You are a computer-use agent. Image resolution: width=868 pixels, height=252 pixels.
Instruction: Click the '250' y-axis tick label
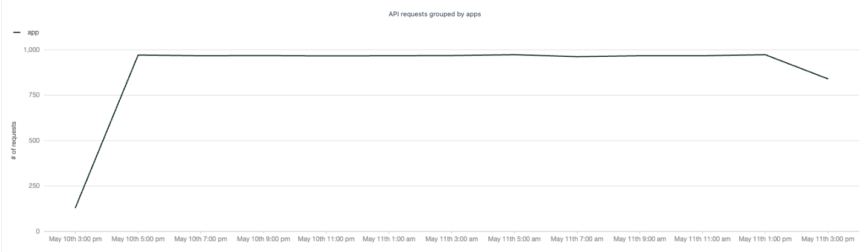coord(34,186)
